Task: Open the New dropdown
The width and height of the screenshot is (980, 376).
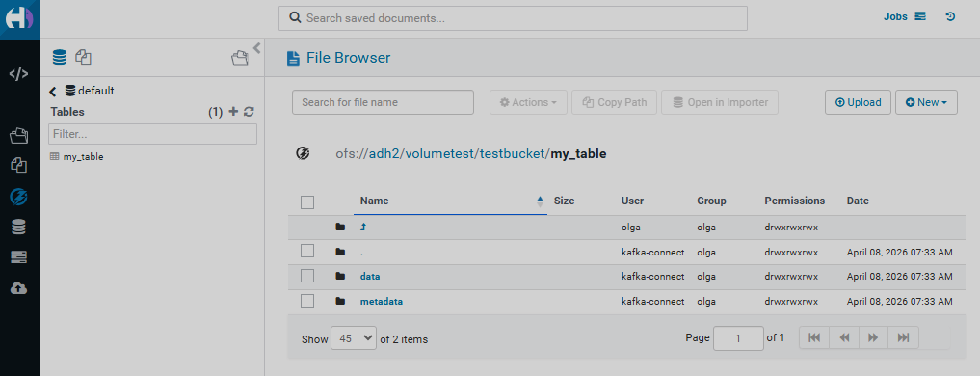Action: pyautogui.click(x=926, y=102)
